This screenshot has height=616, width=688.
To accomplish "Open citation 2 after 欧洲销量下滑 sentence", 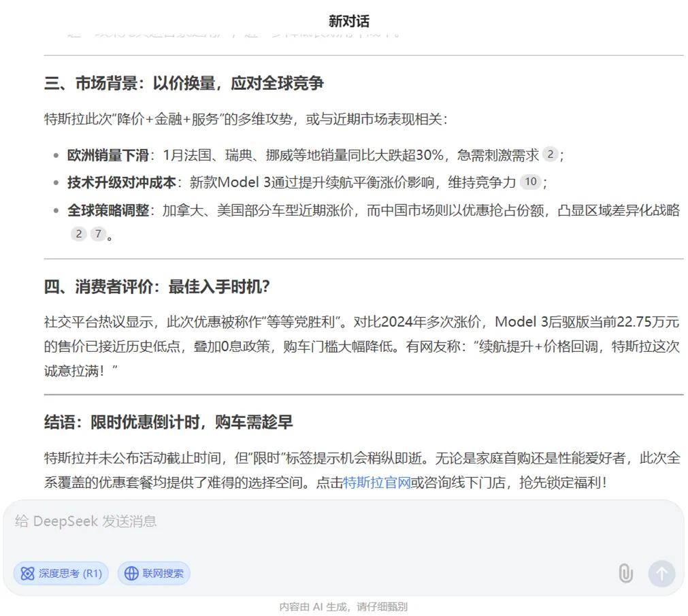I will tap(550, 155).
